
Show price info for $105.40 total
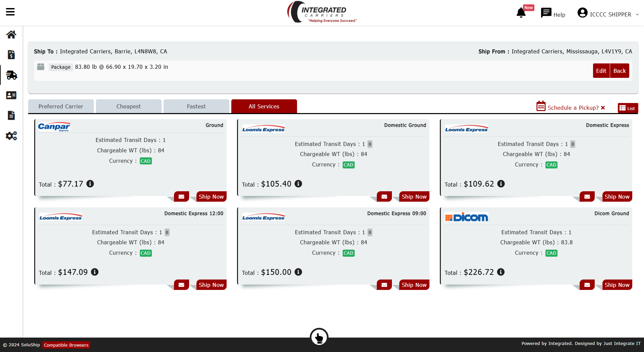pos(298,184)
